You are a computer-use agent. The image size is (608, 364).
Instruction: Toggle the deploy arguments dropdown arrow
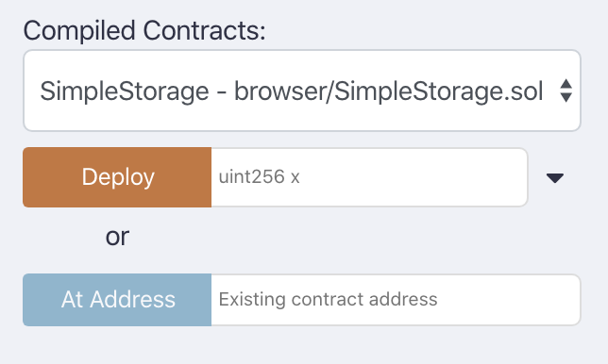coord(555,177)
